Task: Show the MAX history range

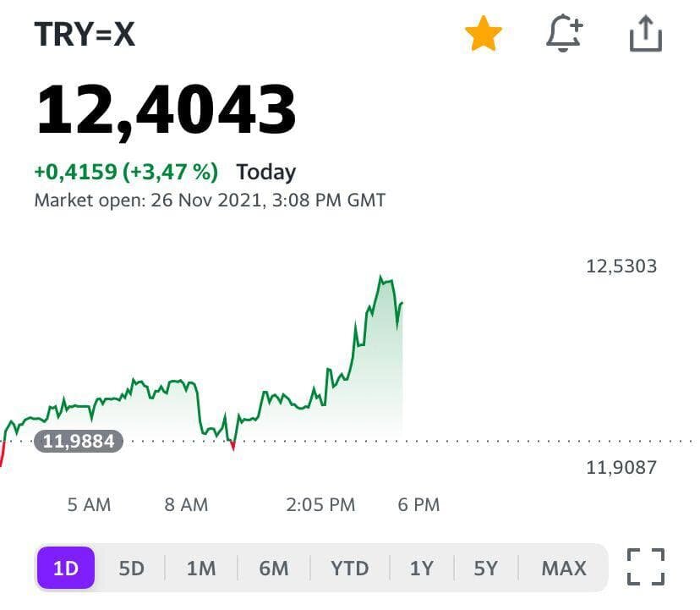Action: [x=564, y=568]
